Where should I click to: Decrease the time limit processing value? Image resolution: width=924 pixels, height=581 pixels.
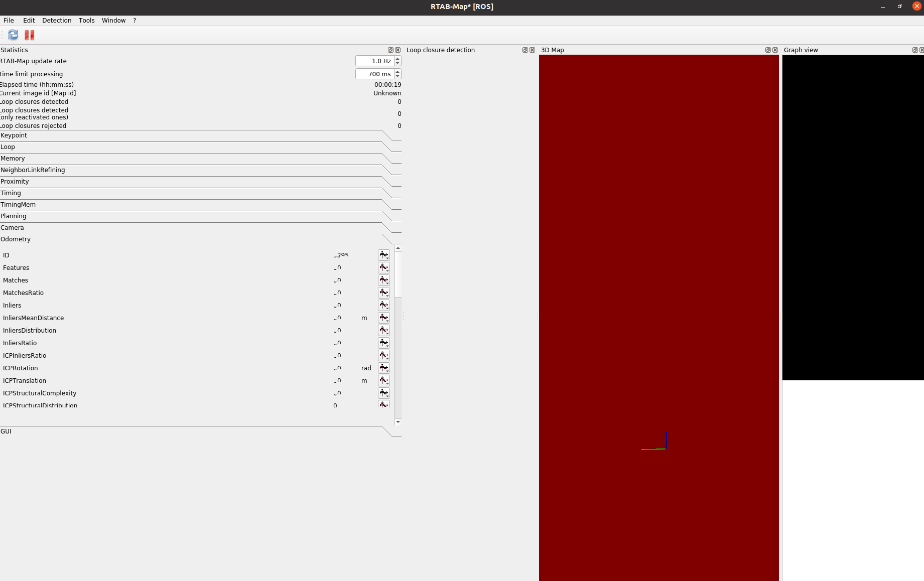coord(398,76)
